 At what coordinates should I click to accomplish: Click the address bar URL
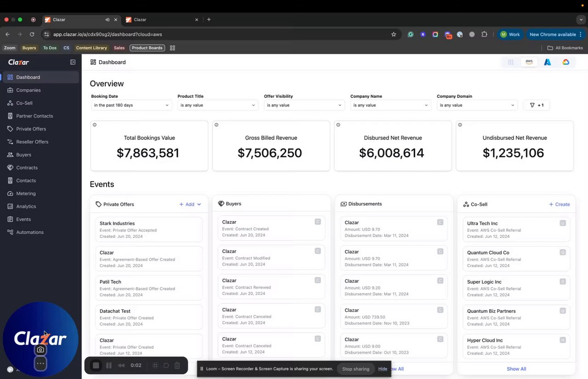tap(107, 34)
